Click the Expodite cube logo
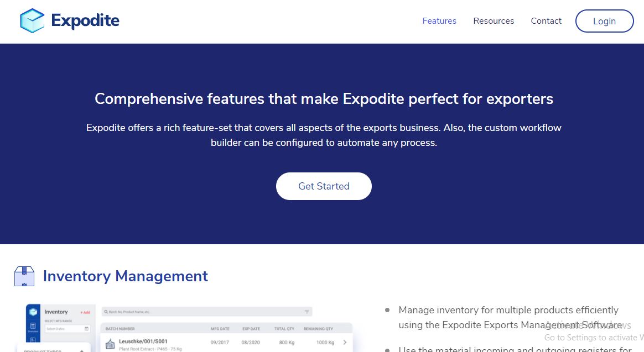The image size is (644, 352). pos(32,20)
